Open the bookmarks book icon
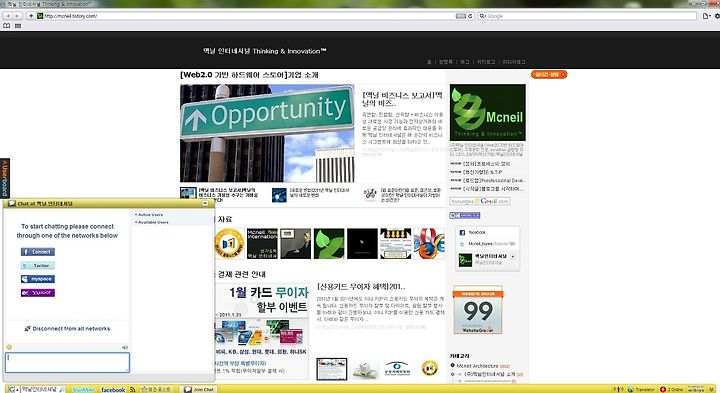The height and width of the screenshot is (393, 720). 6,26
